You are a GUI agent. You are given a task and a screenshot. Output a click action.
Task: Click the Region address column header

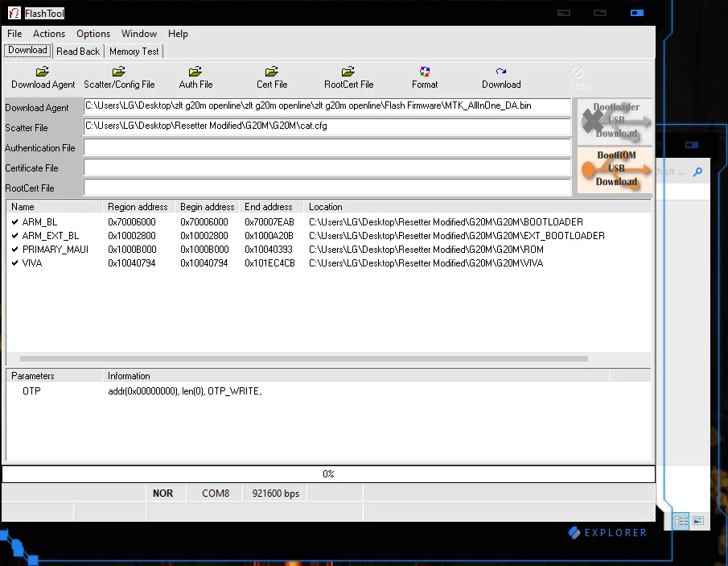(138, 207)
